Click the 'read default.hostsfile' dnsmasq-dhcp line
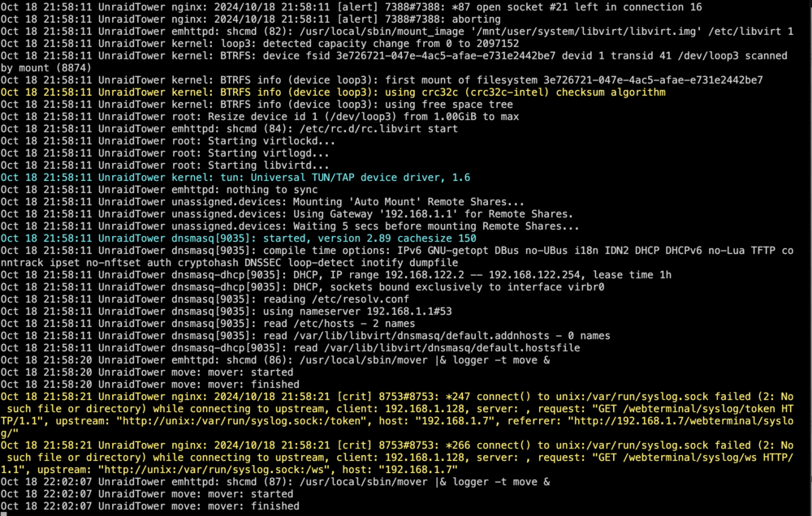Viewport: 812px width, 516px height. (x=290, y=348)
